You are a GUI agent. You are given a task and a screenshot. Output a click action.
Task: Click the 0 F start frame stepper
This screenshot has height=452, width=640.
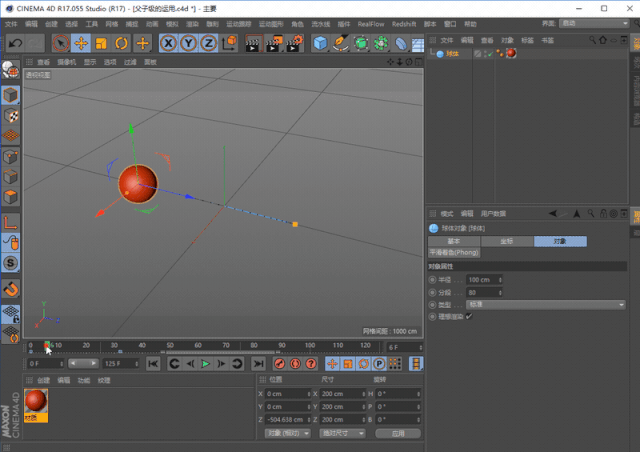(62, 363)
